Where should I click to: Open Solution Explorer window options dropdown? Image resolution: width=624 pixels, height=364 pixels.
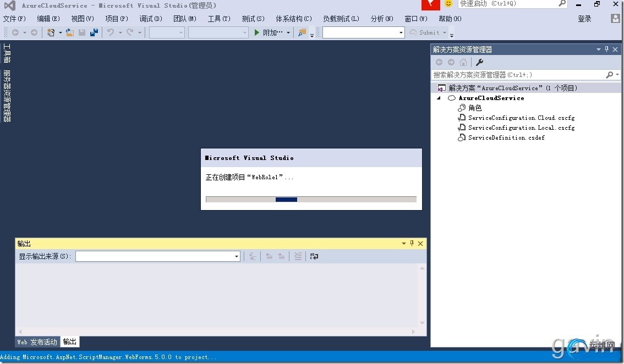point(598,49)
